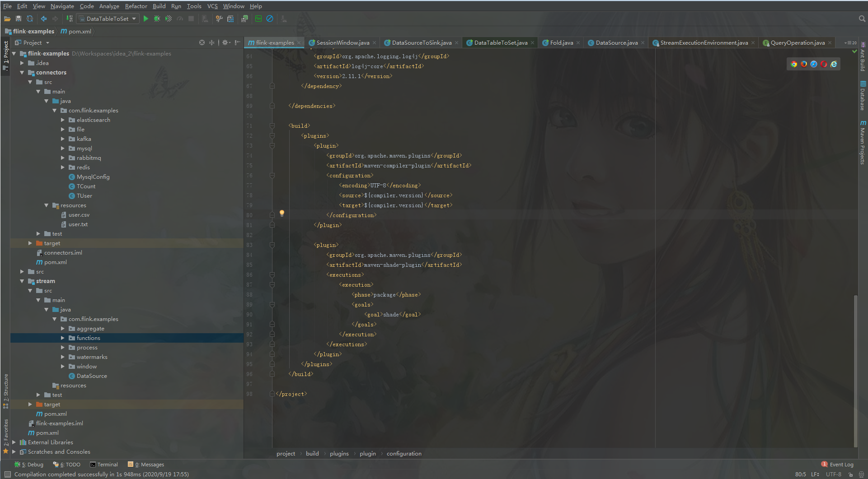Click the Build Project binary icon

69,19
